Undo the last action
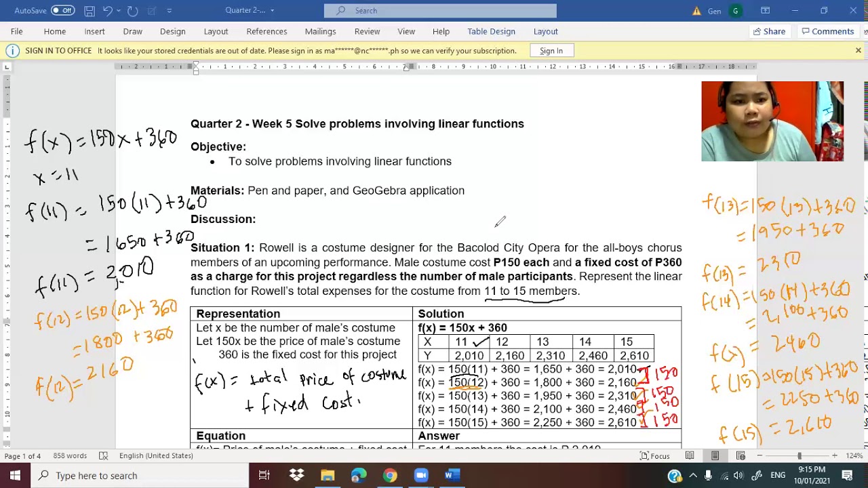This screenshot has height=488, width=868. pos(108,11)
